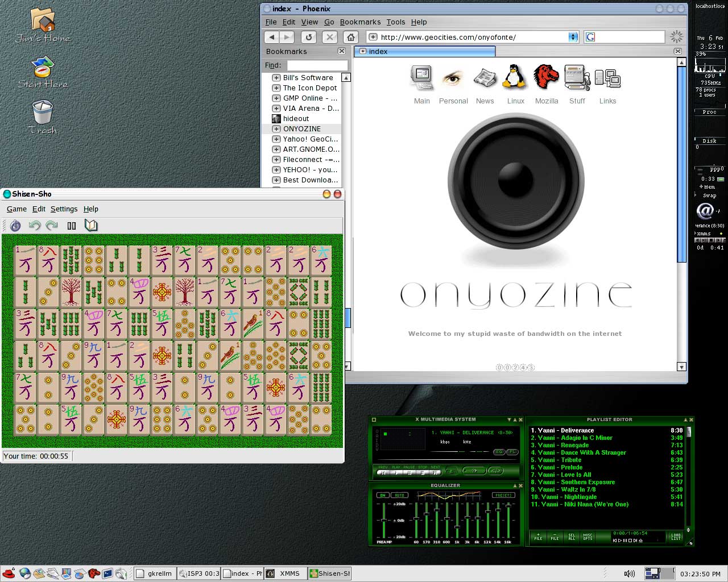Adjust the 16k equalizer band slider
Viewport: 728px width, 582px height.
click(x=508, y=520)
